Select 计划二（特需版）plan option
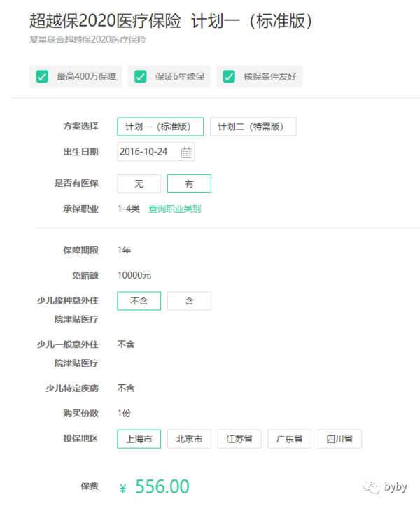 point(253,127)
